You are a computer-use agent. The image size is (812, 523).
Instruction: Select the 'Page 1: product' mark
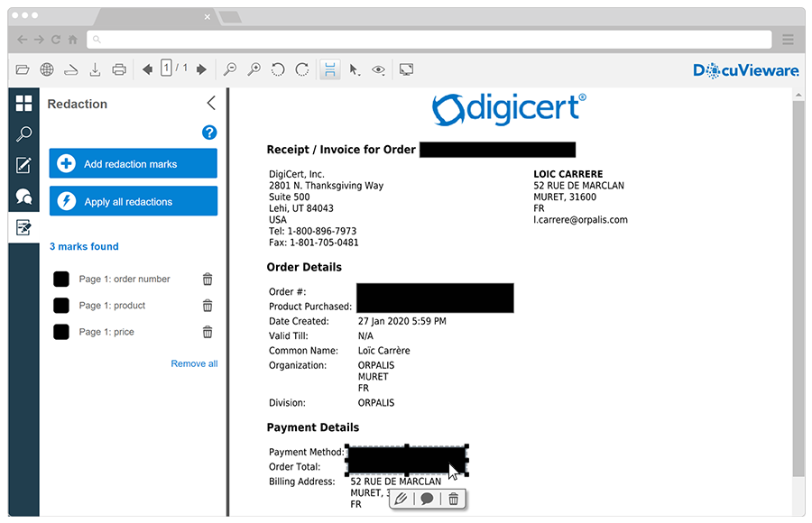[112, 306]
